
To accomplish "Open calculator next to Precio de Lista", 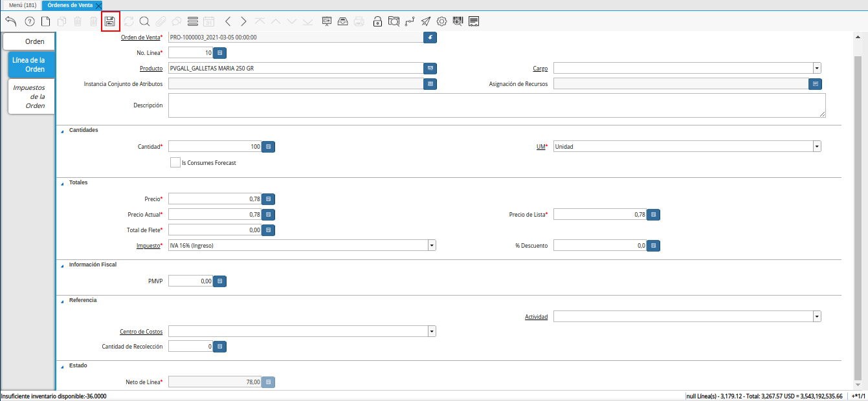I will coord(654,215).
